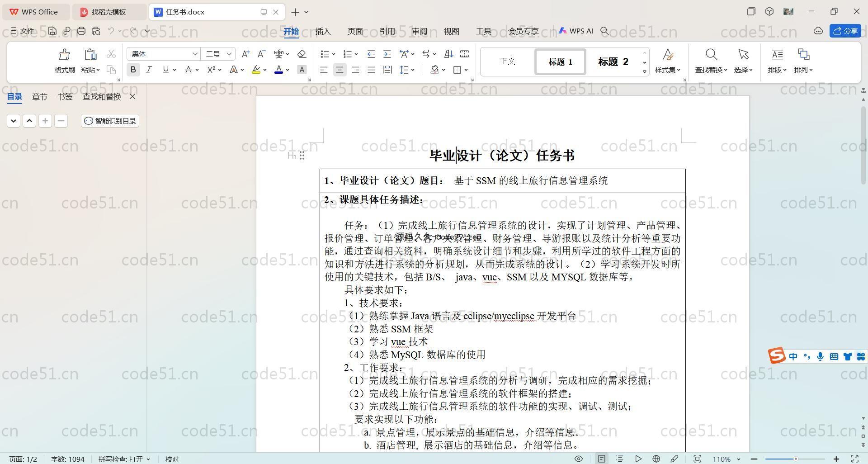Click the align right icon
Image resolution: width=868 pixels, height=464 pixels.
tap(355, 70)
